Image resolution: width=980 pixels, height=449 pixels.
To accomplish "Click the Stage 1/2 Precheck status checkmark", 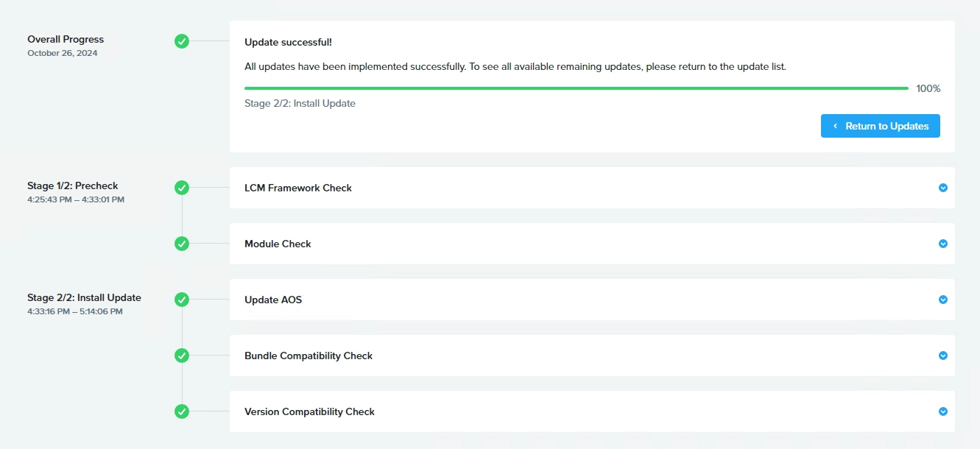I will 182,188.
